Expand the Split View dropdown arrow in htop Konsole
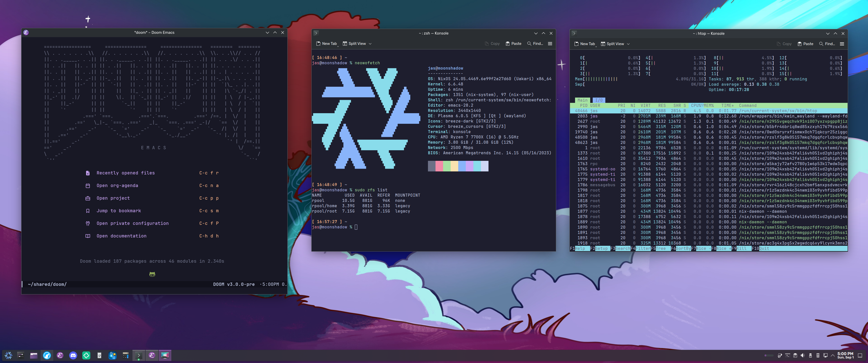The image size is (868, 363). [628, 44]
